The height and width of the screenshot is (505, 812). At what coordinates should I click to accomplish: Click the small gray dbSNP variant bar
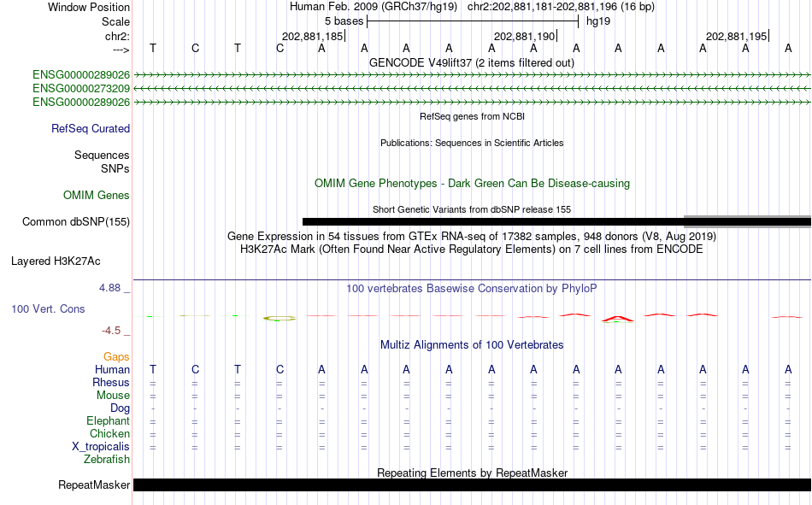click(747, 221)
